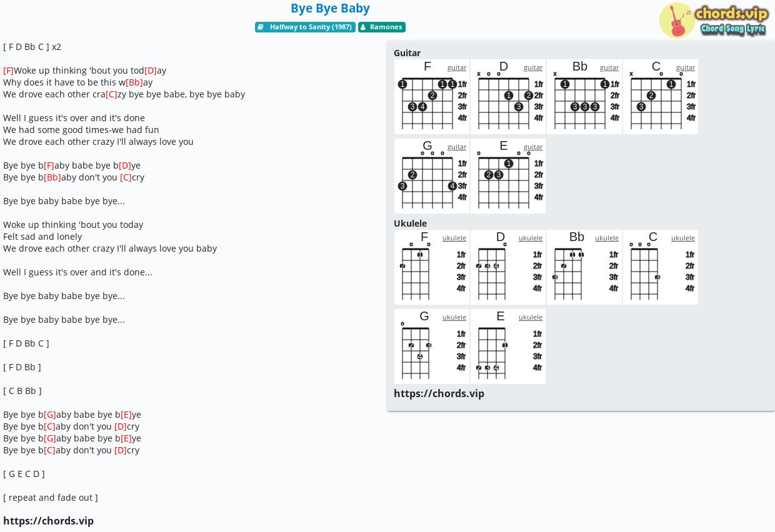Click the intro line '[ F D Bb C ] x2'
Screen dimensions: 775x532
(32, 47)
